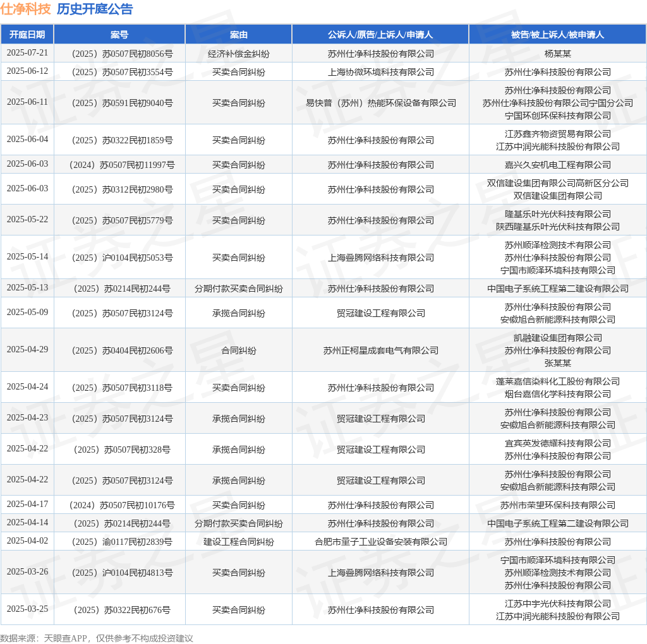Click case number 沪0104民初4813号
The image size is (647, 644).
coord(122,573)
